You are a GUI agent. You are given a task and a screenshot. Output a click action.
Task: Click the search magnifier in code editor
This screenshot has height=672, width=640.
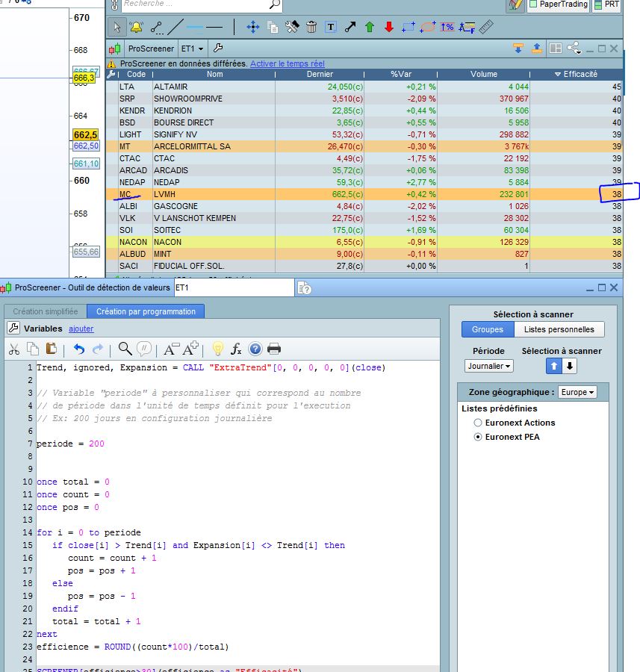pos(125,349)
